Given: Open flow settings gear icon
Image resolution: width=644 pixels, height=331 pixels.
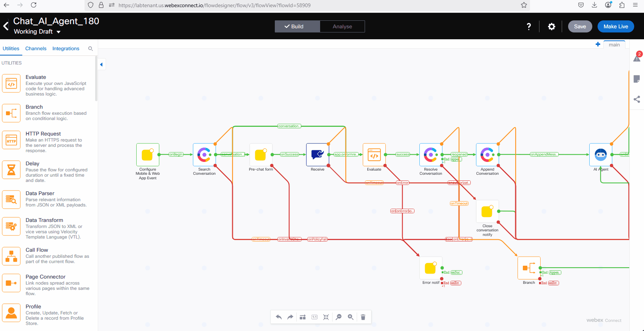Looking at the screenshot, I should click(552, 26).
